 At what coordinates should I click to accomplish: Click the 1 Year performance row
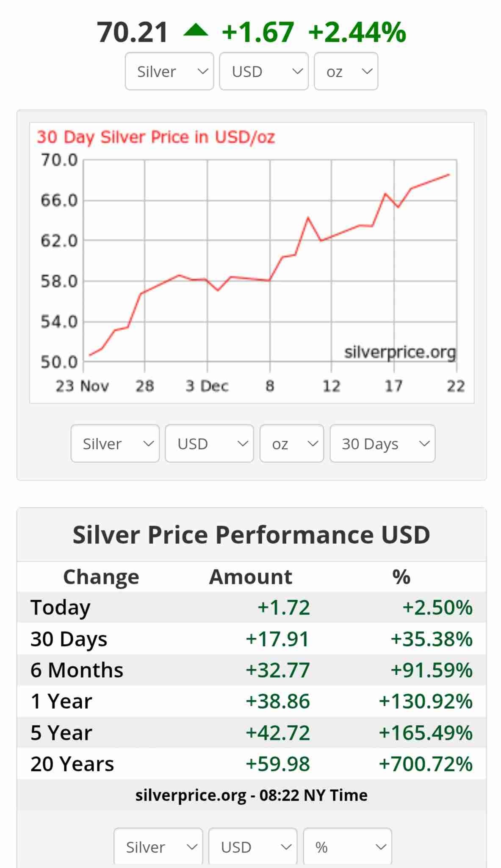(251, 701)
